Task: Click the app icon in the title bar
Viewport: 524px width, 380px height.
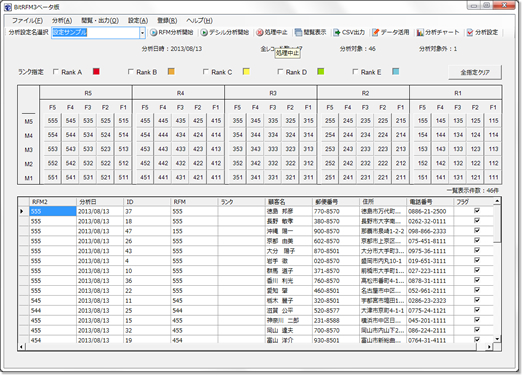Action: coord(8,7)
